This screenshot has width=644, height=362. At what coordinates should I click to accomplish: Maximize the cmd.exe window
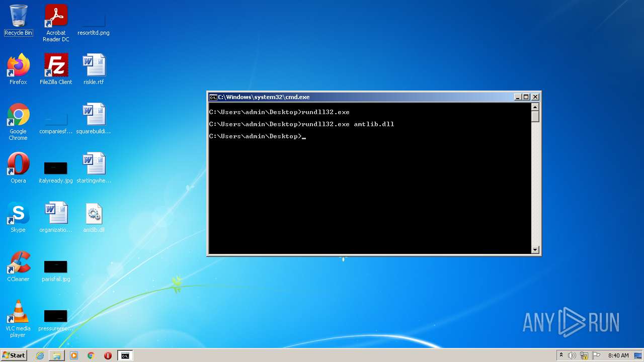click(526, 97)
